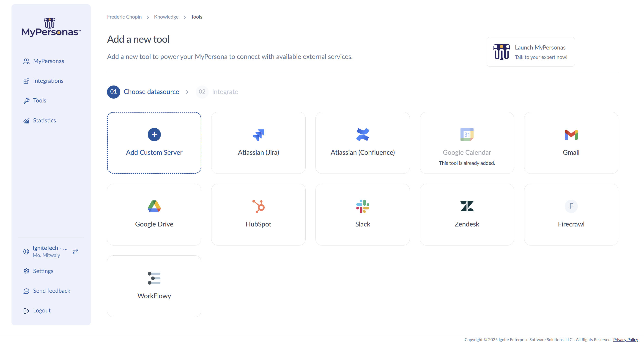The image size is (644, 342).
Task: Click the Google Calendar logo icon
Action: (x=467, y=135)
